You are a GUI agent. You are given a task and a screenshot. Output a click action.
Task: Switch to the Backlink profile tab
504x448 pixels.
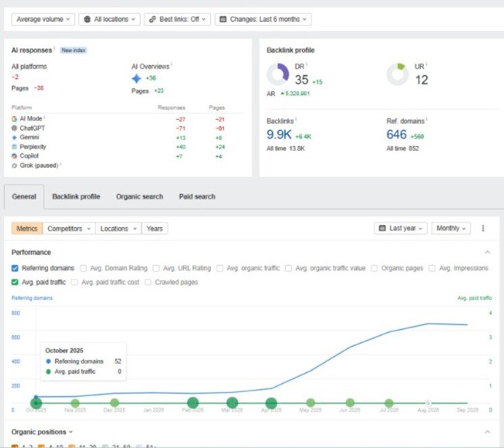[76, 197]
